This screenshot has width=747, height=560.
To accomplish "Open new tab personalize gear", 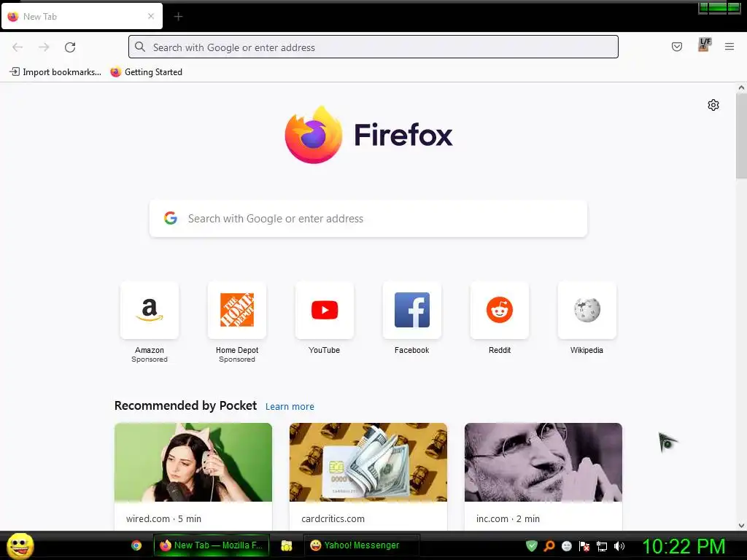I will pos(713,105).
